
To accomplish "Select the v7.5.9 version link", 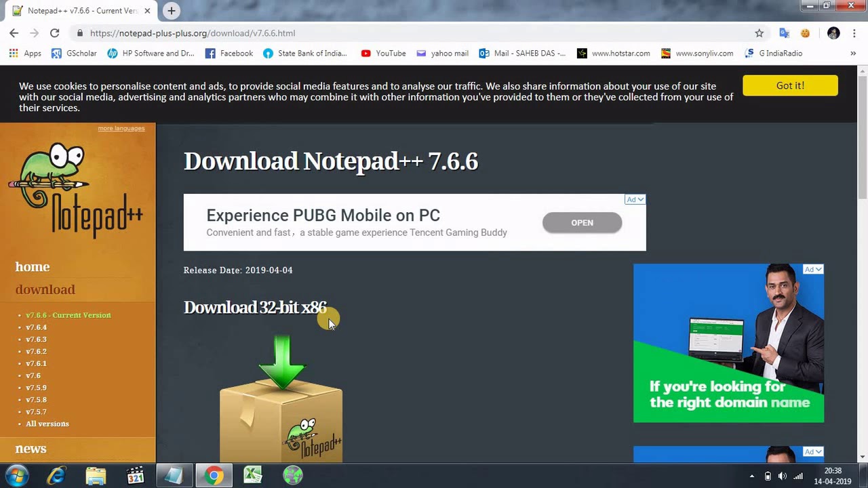I will tap(36, 388).
